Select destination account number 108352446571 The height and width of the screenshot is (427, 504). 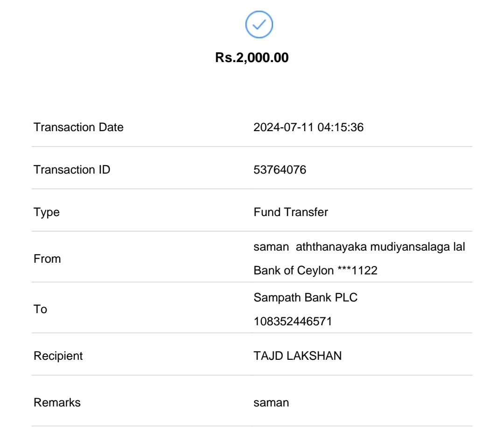point(293,322)
